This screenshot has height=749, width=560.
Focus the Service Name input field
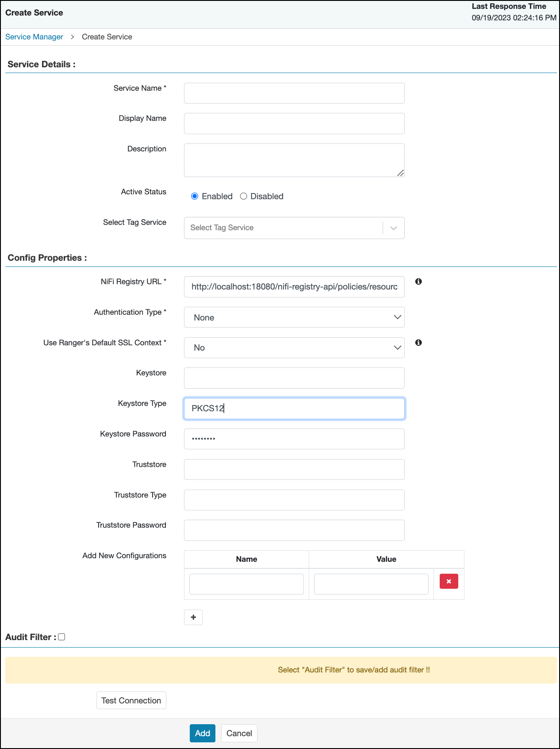294,93
